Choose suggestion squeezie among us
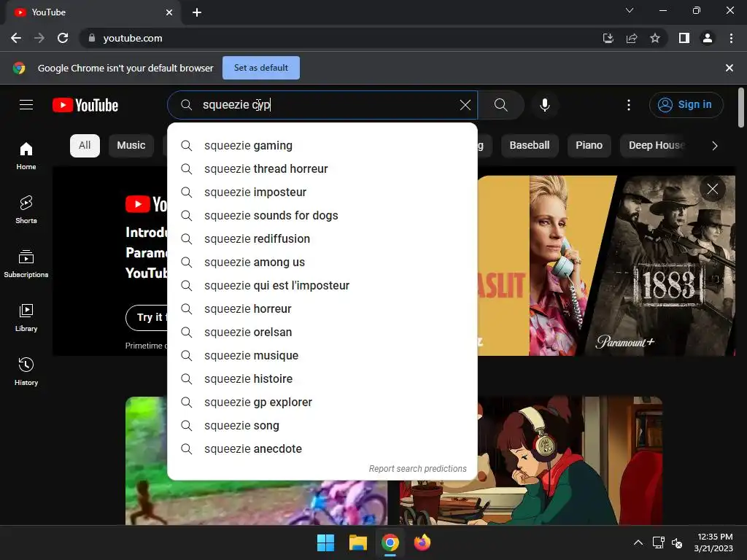Screen dimensions: 747x560 (322, 262)
